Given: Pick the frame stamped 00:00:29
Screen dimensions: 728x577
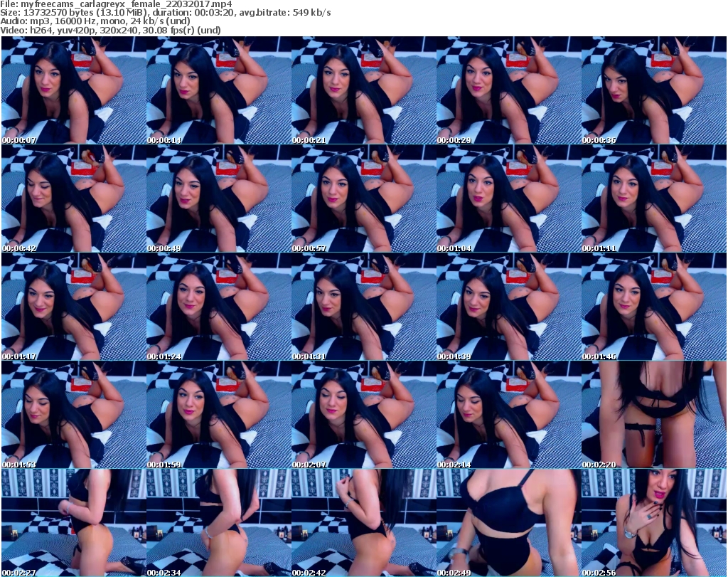Looking at the screenshot, I should click(508, 90).
